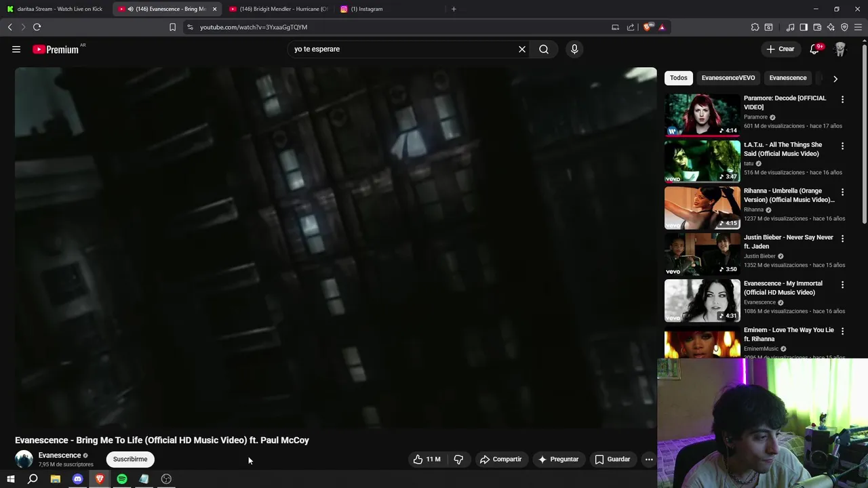This screenshot has height=488, width=868.
Task: Save video with Guardar button
Action: point(613,460)
